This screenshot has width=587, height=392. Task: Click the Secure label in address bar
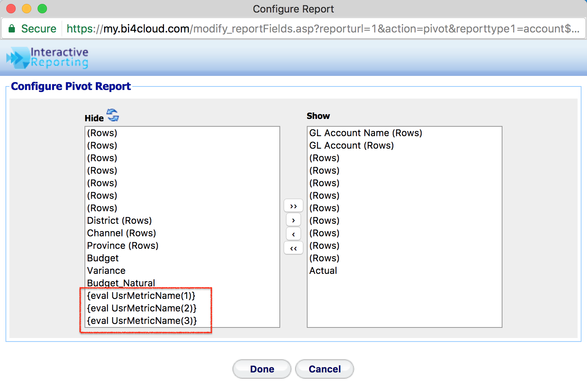click(39, 29)
